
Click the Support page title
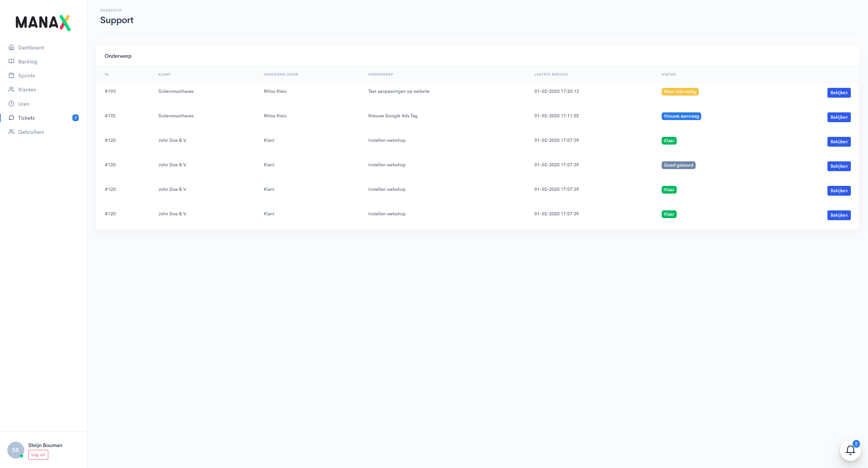(x=117, y=20)
